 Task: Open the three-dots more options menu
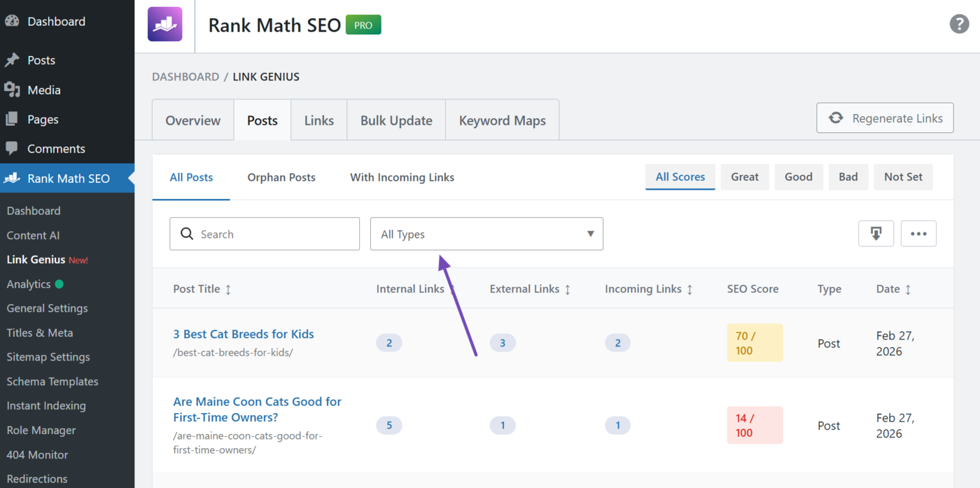(918, 234)
